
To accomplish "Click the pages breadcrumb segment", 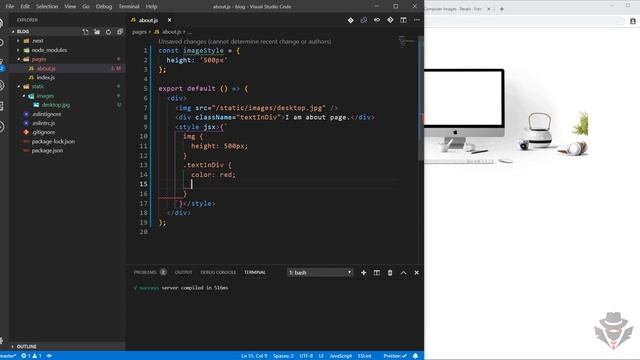I will pos(139,32).
